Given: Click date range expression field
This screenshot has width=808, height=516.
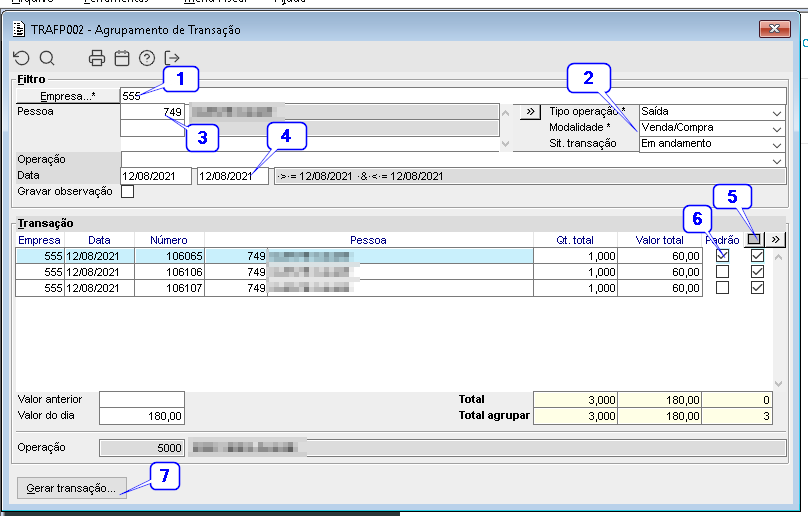Looking at the screenshot, I should point(530,176).
